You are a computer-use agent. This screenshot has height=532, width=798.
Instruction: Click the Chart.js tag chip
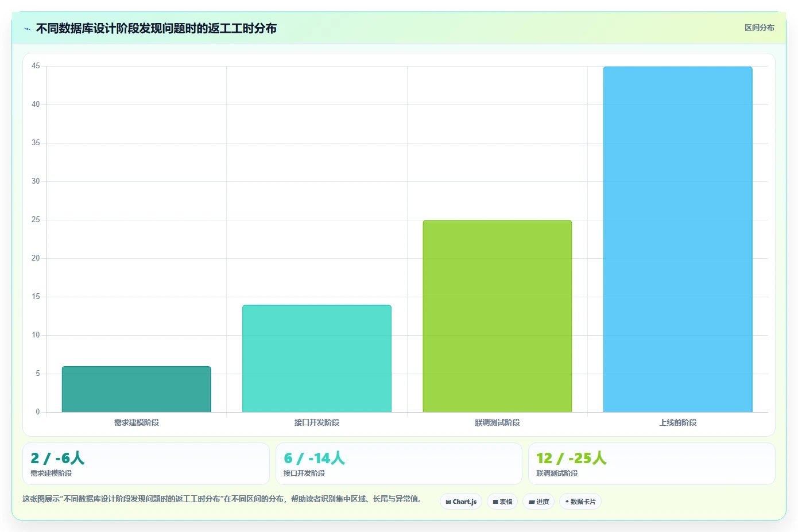[x=461, y=502]
